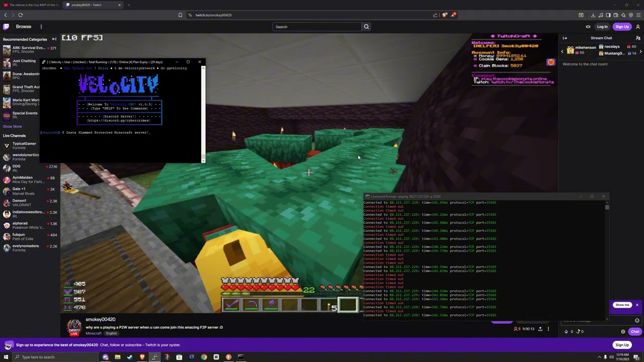The image size is (644, 362).
Task: Click the Show me button
Action: click(x=622, y=305)
